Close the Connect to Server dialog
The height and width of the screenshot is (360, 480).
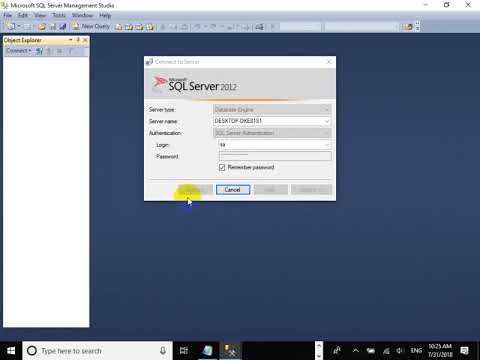(x=329, y=62)
